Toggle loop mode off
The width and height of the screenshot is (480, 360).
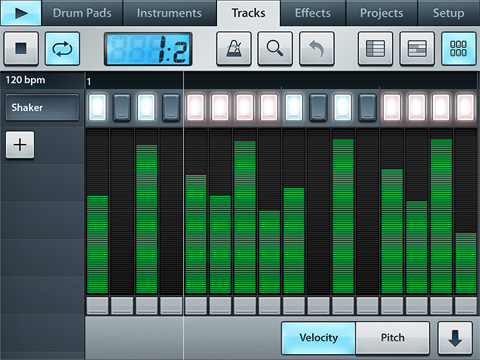coord(62,48)
